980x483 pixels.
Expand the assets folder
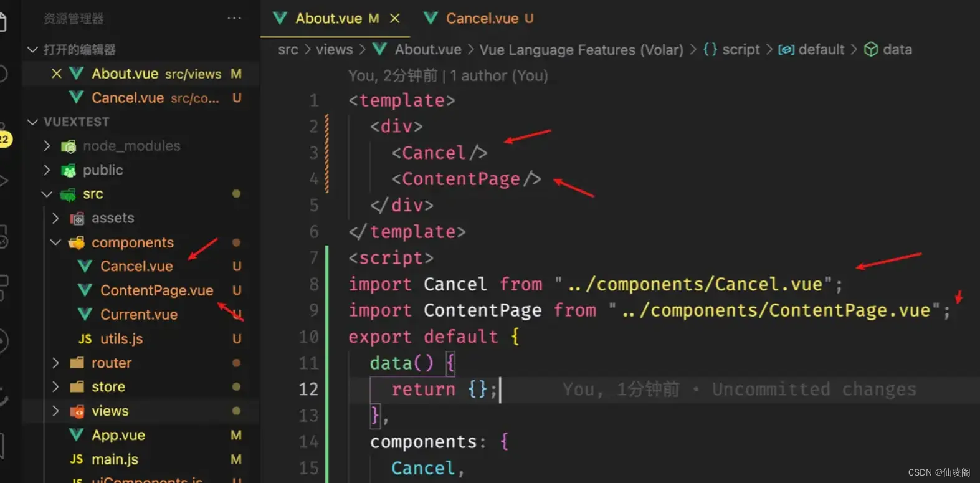(x=55, y=218)
